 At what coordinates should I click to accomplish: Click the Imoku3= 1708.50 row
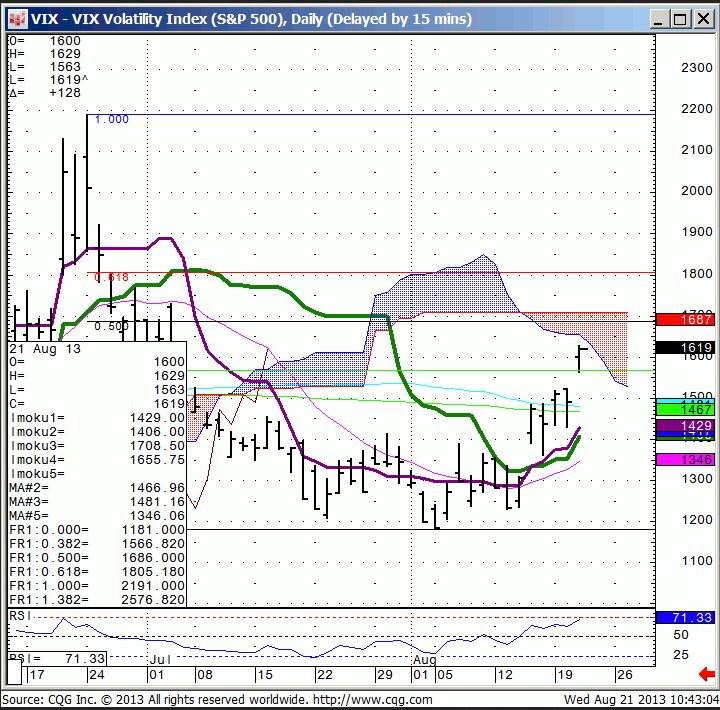97,446
